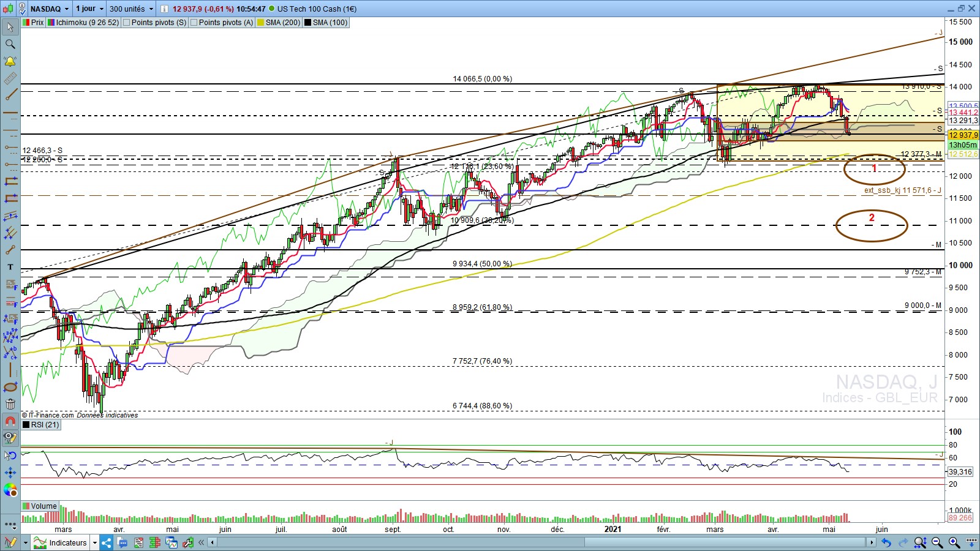980x551 pixels.
Task: Enable Points pivots (A) checkbox
Action: click(194, 23)
